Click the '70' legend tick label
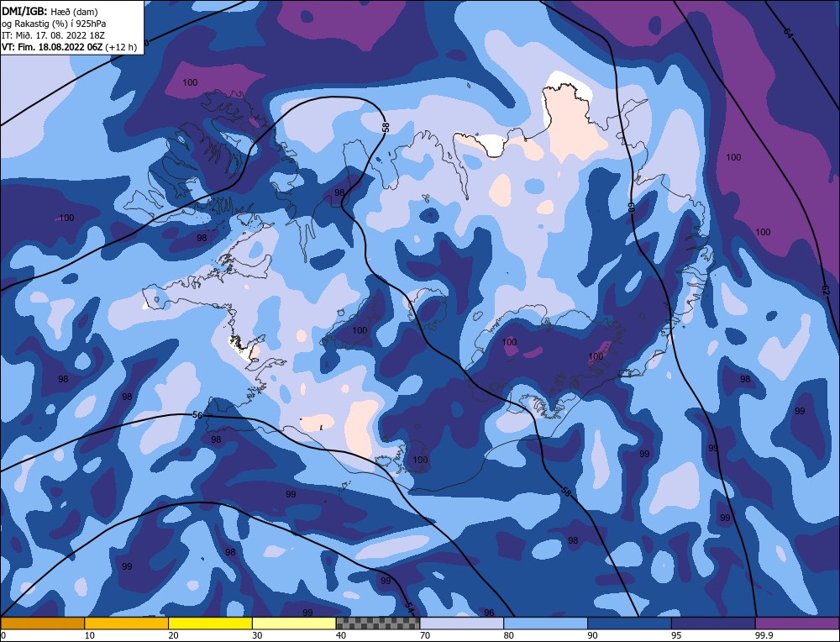840x642 pixels. [425, 635]
